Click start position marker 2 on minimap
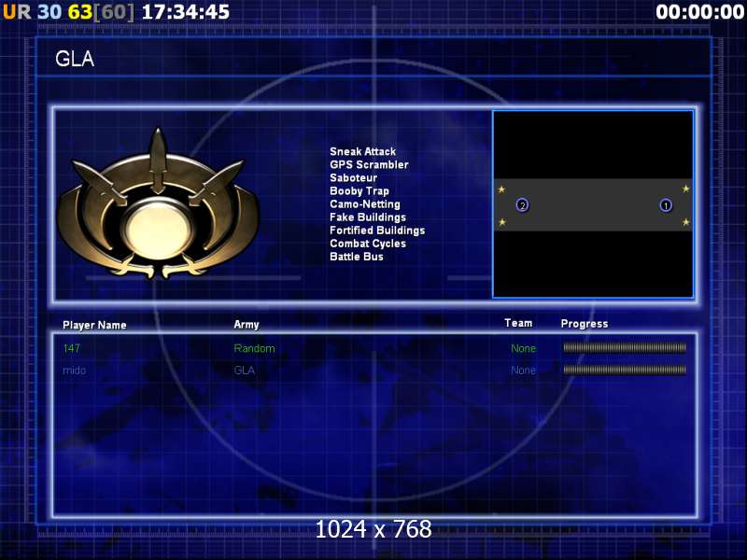Screen dimensions: 747x560 [522, 205]
